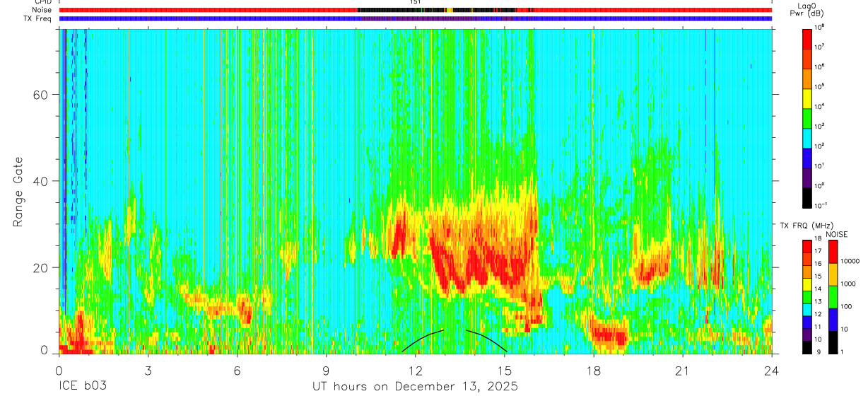Click the x-axis hour label 24
Screen dimensions: 868x401
772,370
